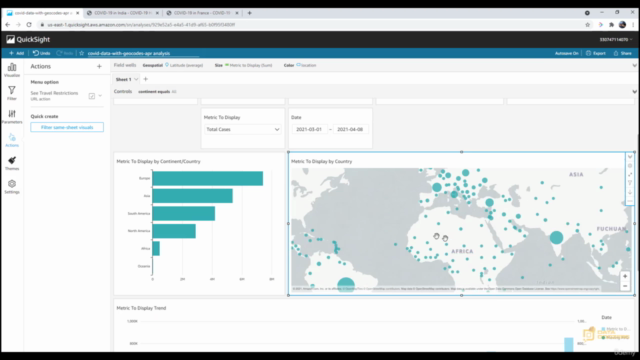Click the Color location field well
The image size is (640, 360).
pos(300,65)
